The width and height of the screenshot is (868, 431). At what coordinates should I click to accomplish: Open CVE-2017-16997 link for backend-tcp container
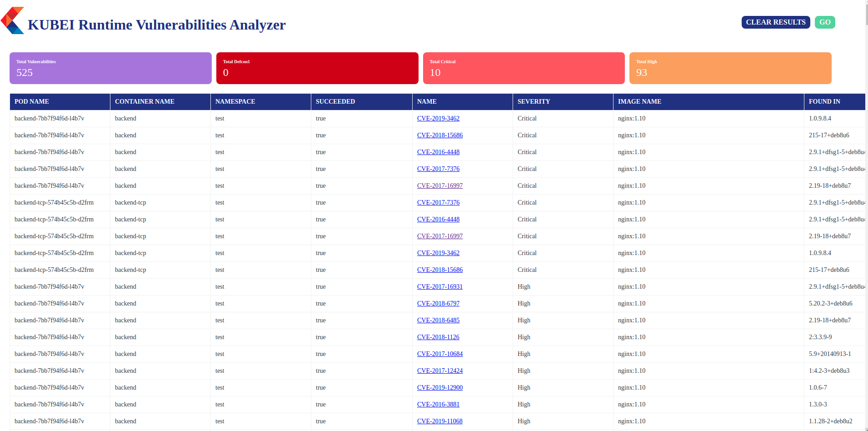[440, 236]
